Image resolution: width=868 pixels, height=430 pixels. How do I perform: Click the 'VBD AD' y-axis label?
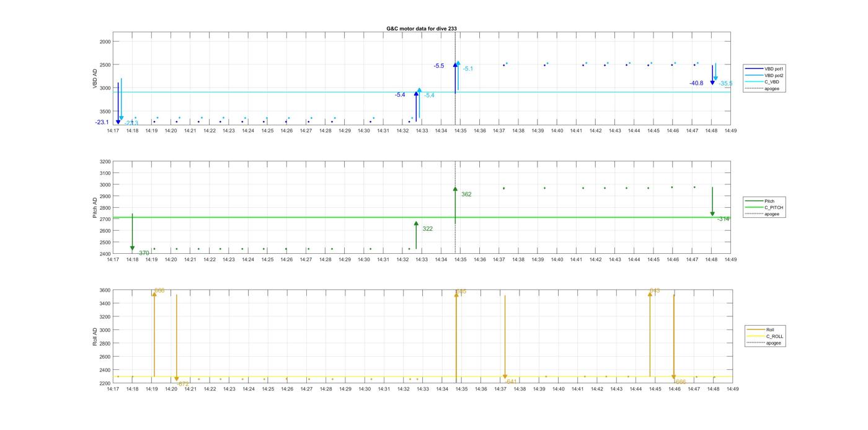(x=95, y=79)
